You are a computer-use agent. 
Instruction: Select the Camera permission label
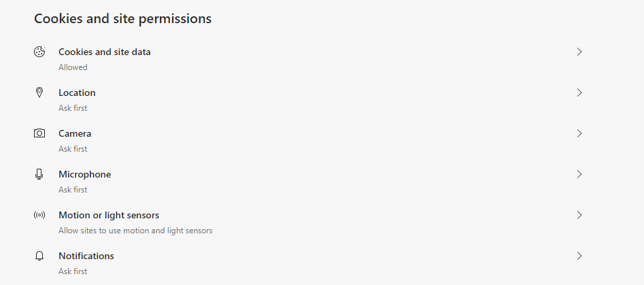point(75,133)
